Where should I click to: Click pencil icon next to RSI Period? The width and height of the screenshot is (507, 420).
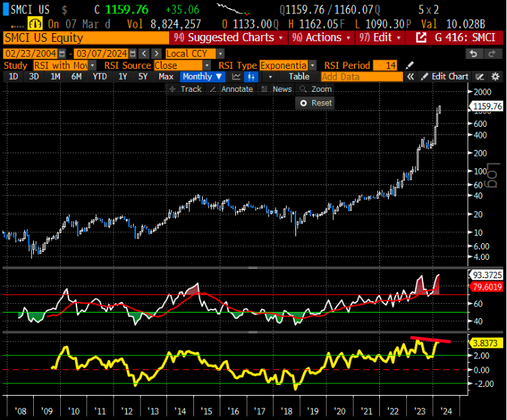(410, 65)
